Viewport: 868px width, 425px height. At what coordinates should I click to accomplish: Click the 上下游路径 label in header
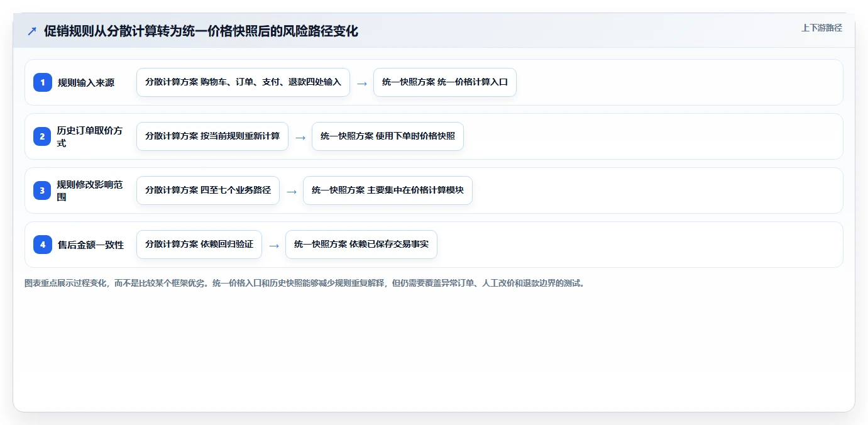click(x=821, y=28)
